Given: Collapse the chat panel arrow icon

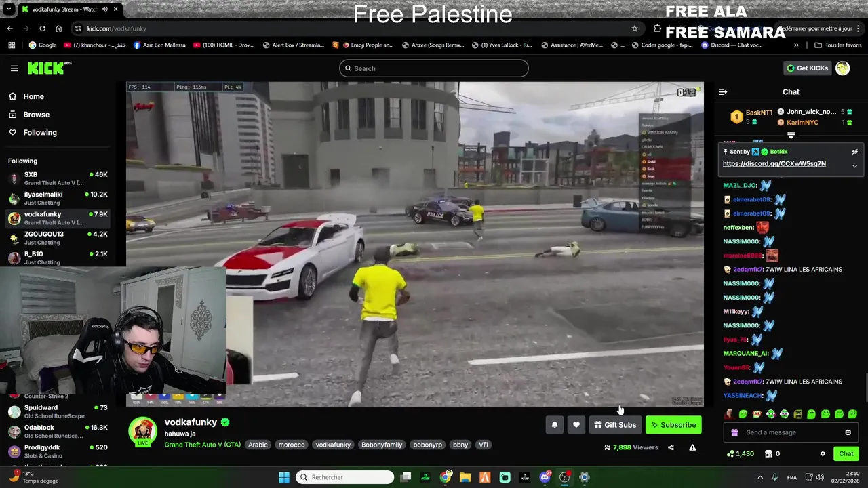Looking at the screenshot, I should (x=723, y=92).
